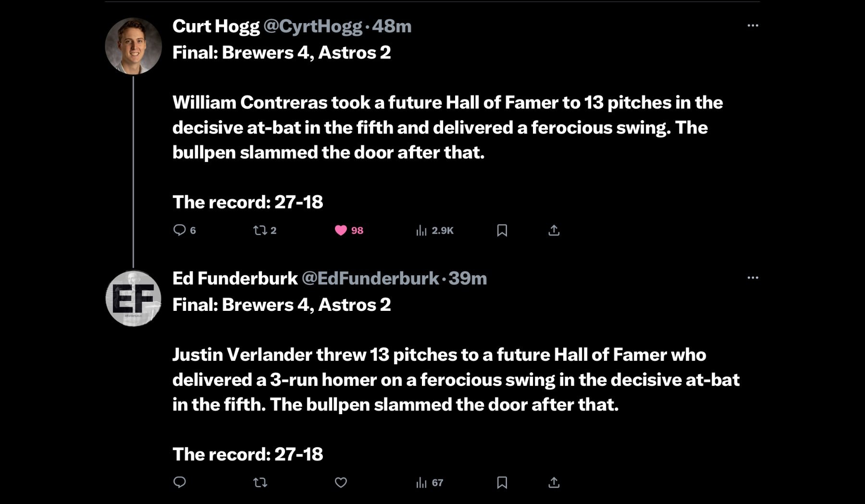Retweet Ed Funderburk's post

click(260, 482)
